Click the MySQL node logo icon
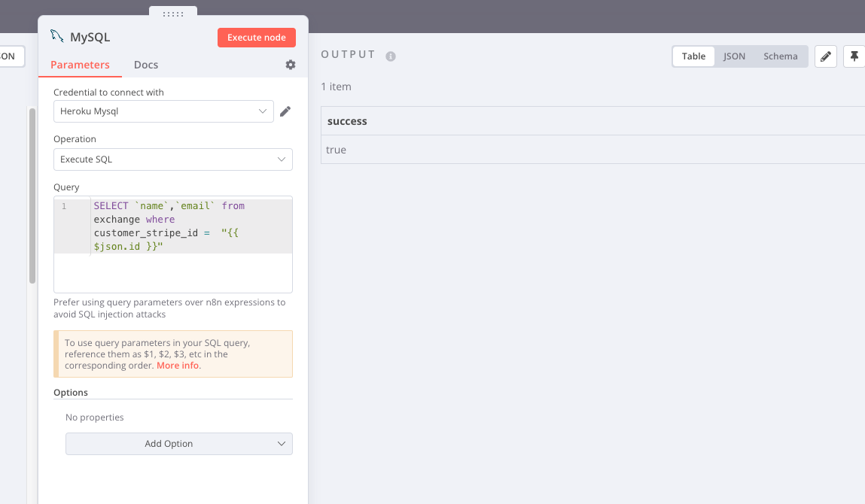 [x=56, y=36]
